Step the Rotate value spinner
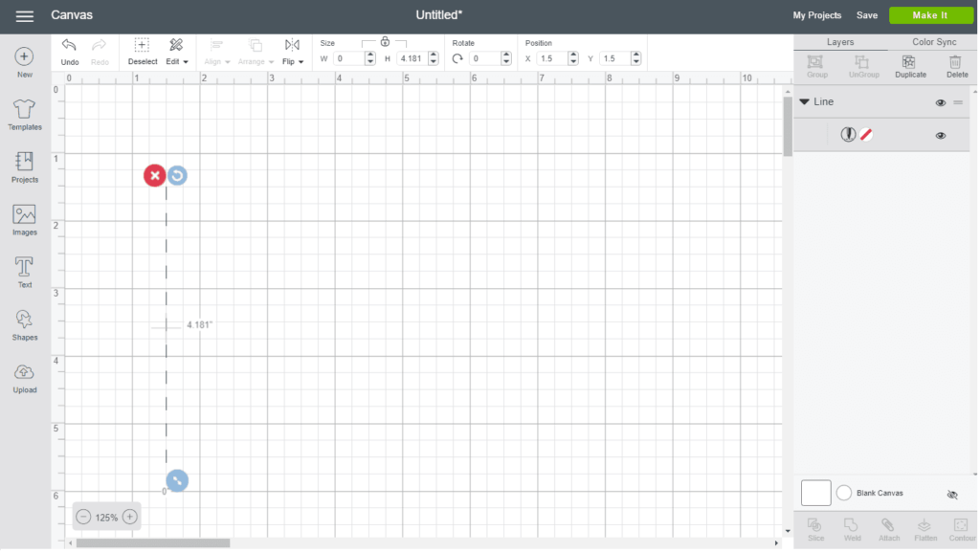 click(506, 58)
